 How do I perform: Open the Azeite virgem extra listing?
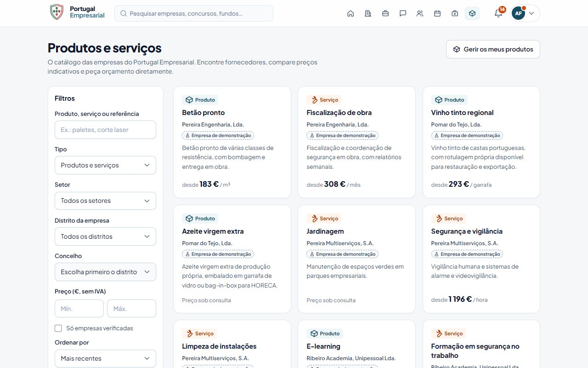(x=213, y=231)
